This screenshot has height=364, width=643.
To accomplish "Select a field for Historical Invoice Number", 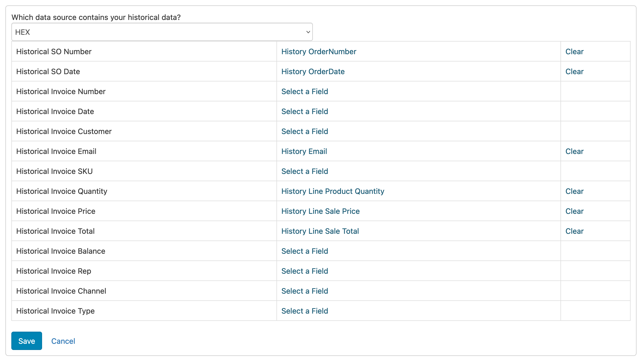I will point(305,91).
